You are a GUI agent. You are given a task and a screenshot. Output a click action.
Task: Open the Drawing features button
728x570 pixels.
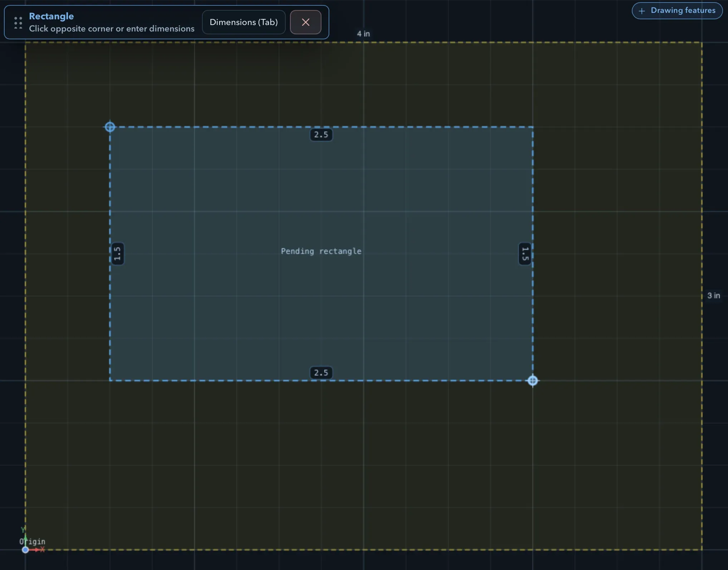click(x=677, y=10)
